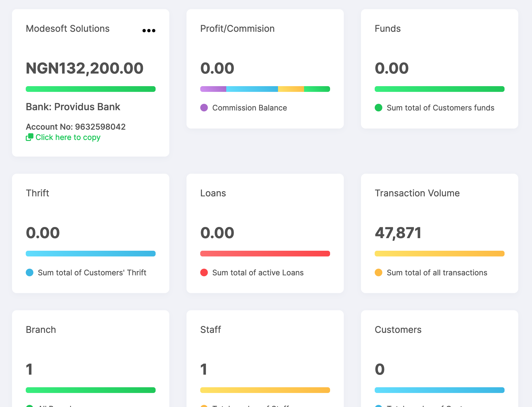The height and width of the screenshot is (407, 532).
Task: Click the Commission Balance label
Action: pyautogui.click(x=250, y=108)
